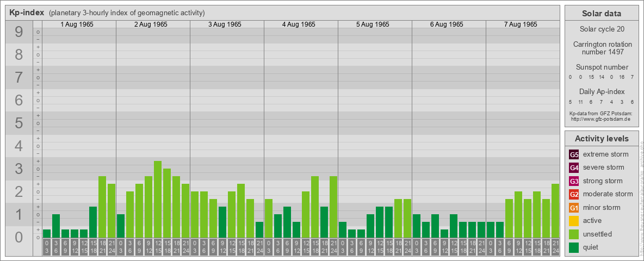Click daily Ap-index value 4
The height and width of the screenshot is (261, 644).
[612, 102]
